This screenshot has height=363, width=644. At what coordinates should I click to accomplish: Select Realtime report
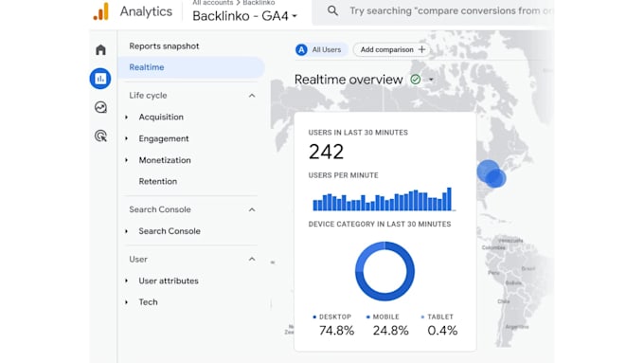pyautogui.click(x=191, y=67)
